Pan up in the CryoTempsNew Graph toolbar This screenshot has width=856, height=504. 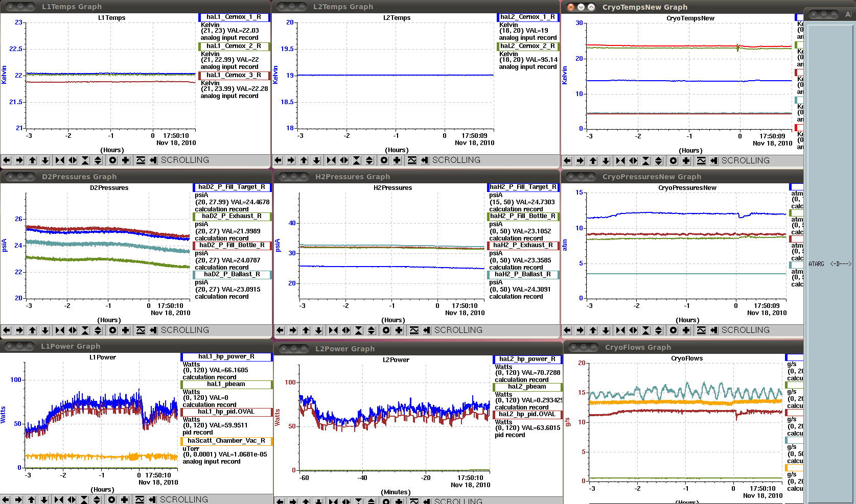tap(593, 161)
